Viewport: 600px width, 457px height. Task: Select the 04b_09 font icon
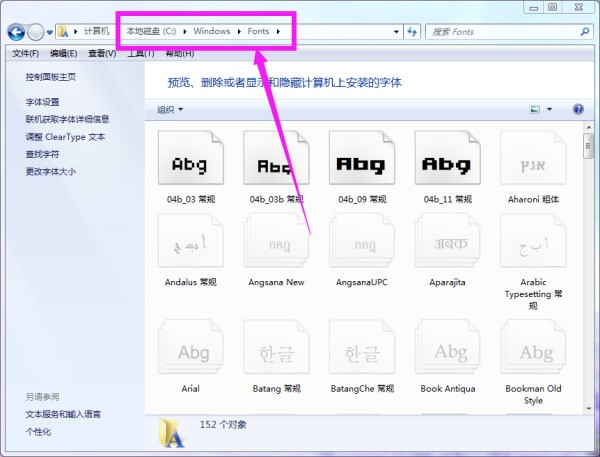click(360, 163)
